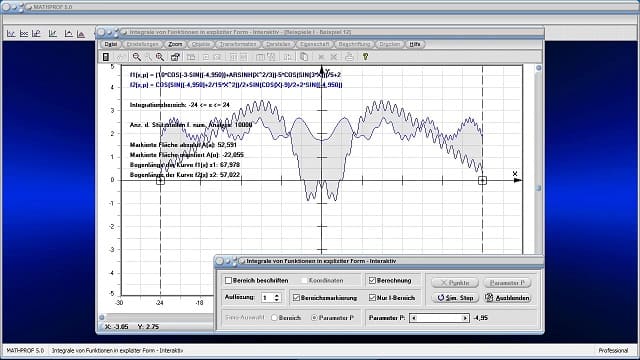This screenshot has height=360, width=640.
Task: Click the Parameter P slider track
Action: [x=439, y=318]
